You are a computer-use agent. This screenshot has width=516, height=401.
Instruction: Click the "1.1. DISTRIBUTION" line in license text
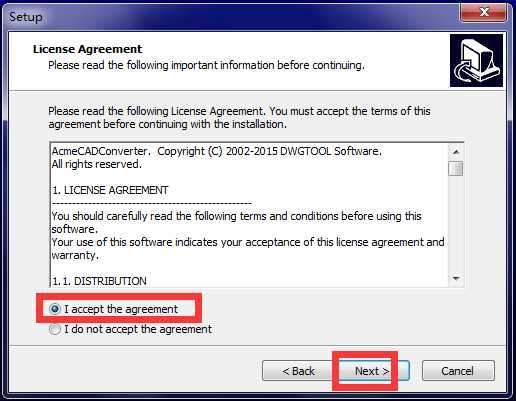(x=99, y=281)
